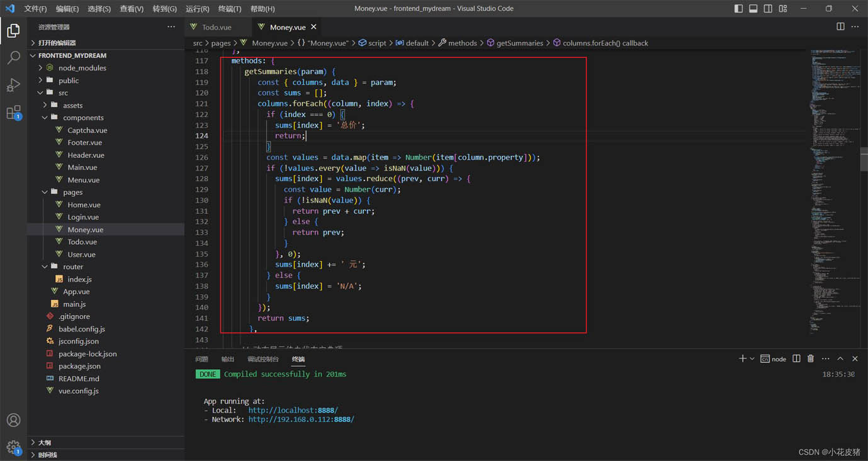Open the Accounts icon in activity bar

coord(13,420)
